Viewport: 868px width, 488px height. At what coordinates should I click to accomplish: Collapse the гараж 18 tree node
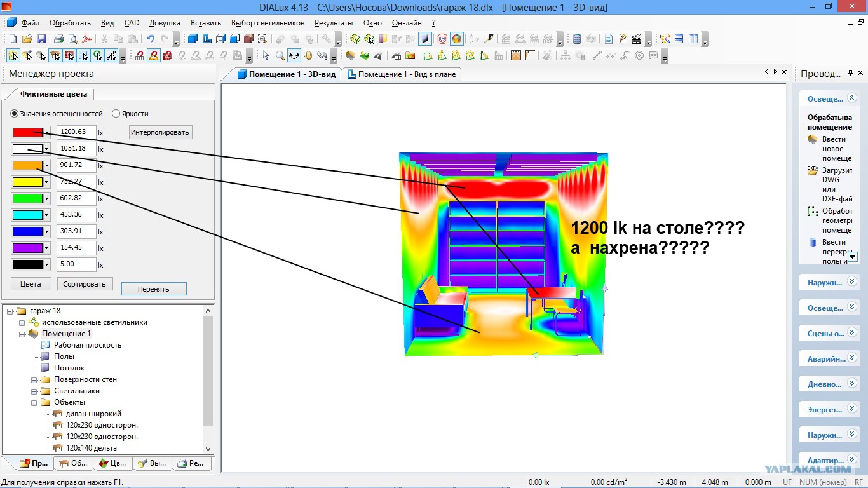[10, 311]
